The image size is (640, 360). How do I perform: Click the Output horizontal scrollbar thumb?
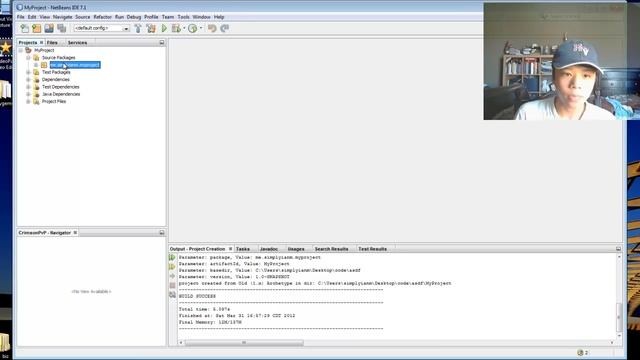[244, 342]
